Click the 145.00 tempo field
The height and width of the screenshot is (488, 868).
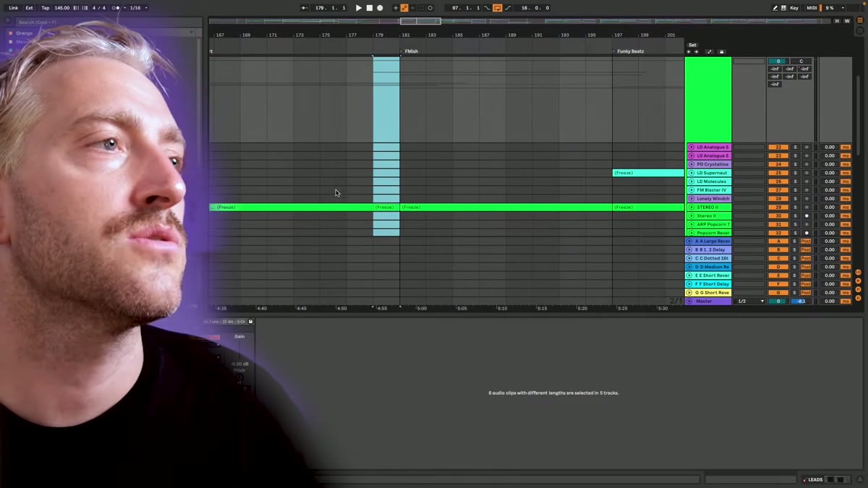(61, 8)
